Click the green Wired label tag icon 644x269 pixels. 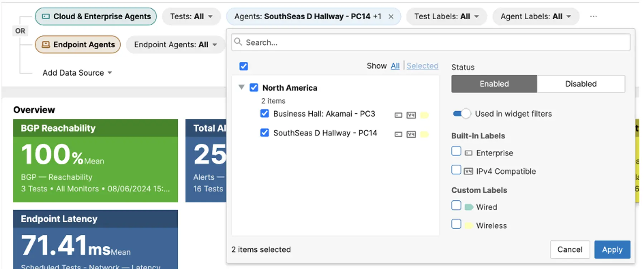(x=469, y=207)
